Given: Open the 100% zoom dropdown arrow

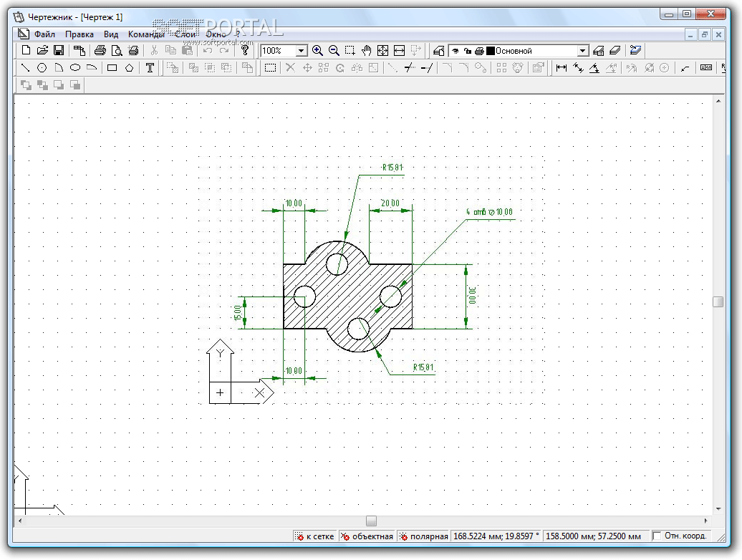Looking at the screenshot, I should [x=301, y=51].
